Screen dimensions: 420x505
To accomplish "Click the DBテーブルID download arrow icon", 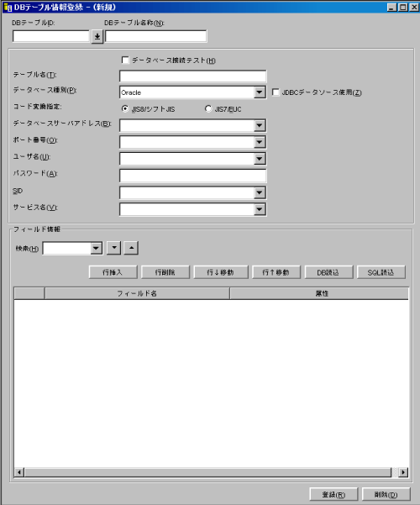I will tap(97, 36).
